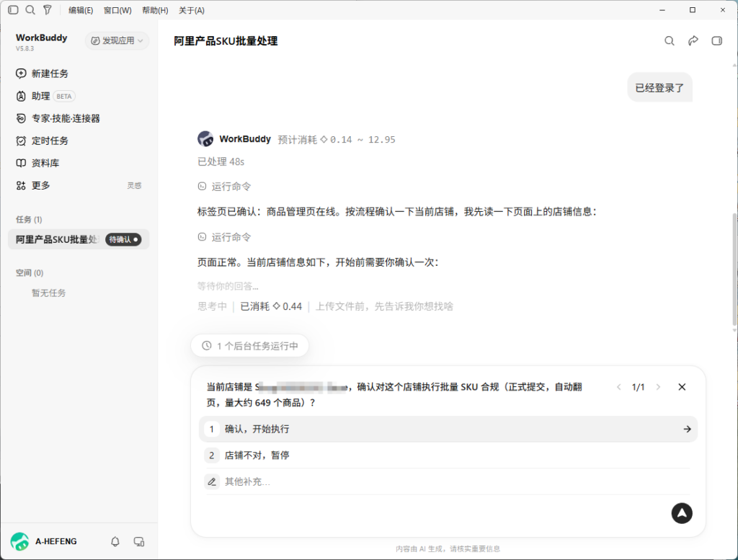Viewport: 738px width, 560px height.
Task: Open the 编辑(E) menu
Action: [x=81, y=10]
